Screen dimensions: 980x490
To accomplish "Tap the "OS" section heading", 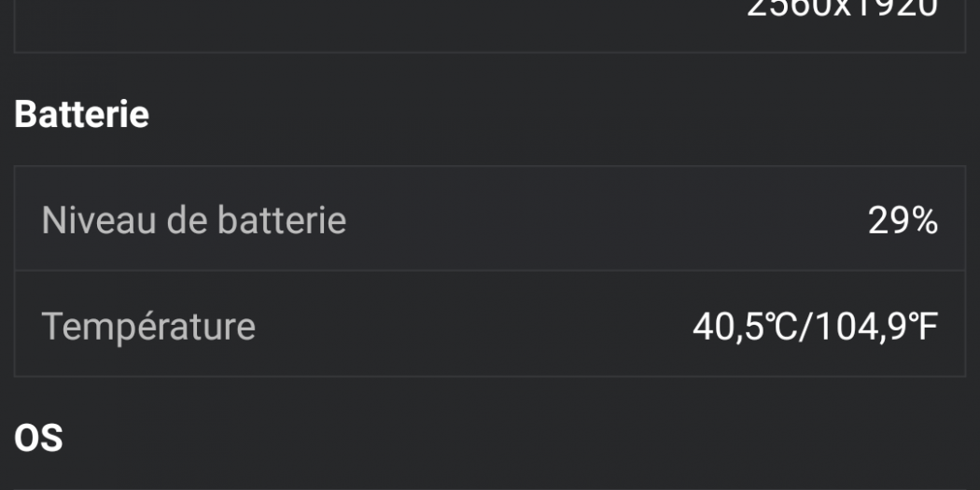I will (x=38, y=437).
